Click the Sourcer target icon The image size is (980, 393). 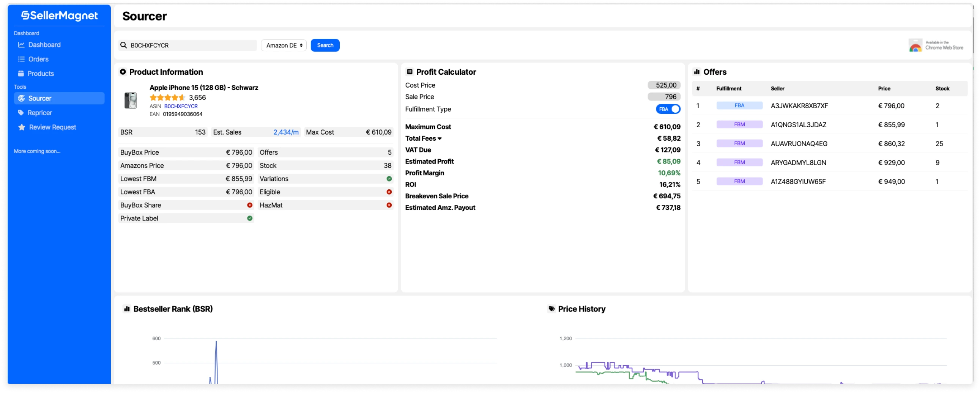click(x=21, y=99)
